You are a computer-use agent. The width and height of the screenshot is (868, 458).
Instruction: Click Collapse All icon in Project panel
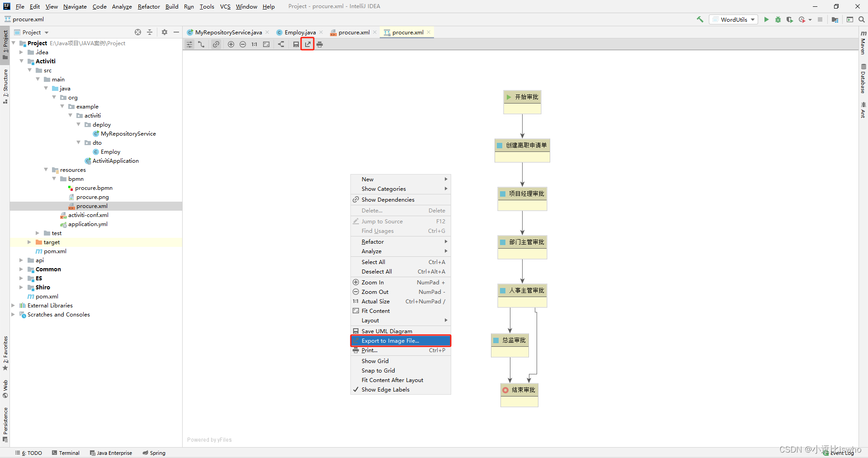click(x=150, y=32)
